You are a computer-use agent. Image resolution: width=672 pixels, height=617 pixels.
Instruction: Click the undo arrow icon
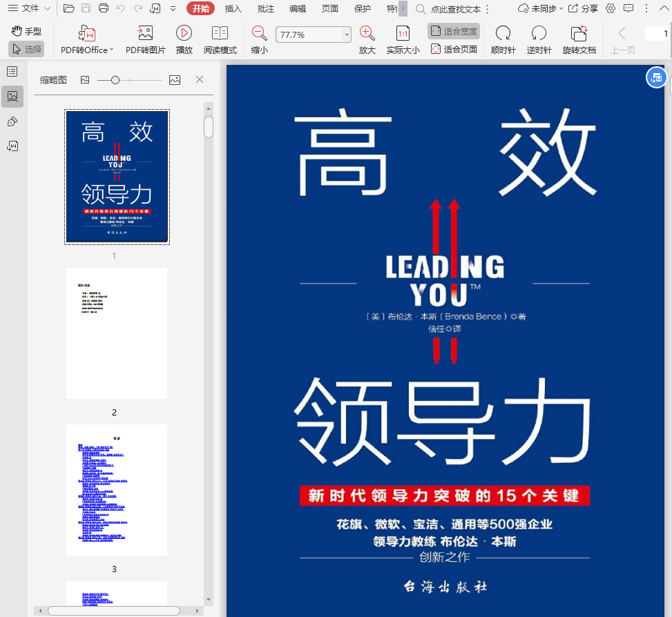(x=120, y=8)
